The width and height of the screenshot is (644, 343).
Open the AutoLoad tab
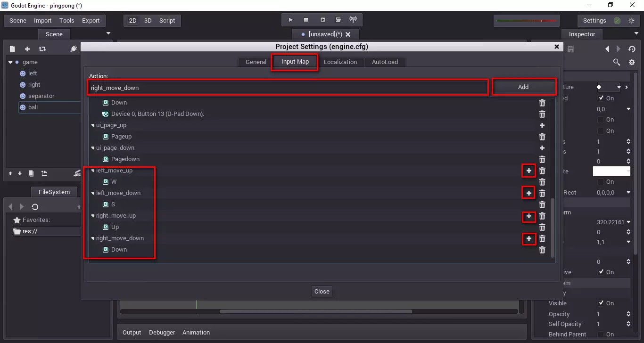tap(385, 62)
